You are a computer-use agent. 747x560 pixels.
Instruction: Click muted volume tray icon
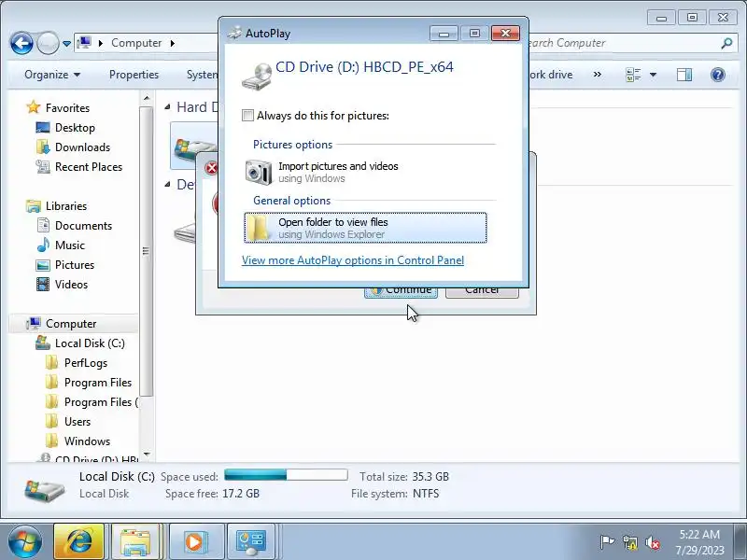652,542
